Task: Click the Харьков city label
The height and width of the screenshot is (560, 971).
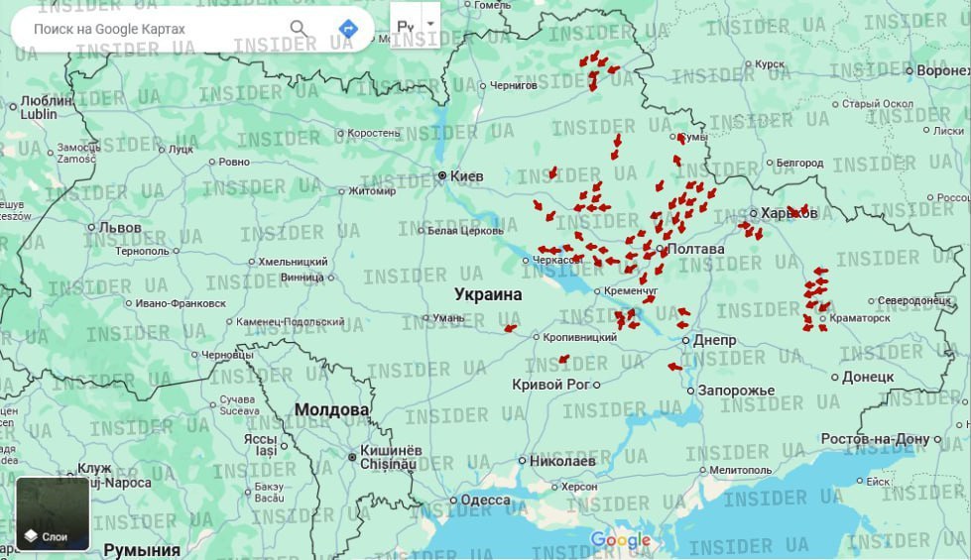Action: pos(780,213)
